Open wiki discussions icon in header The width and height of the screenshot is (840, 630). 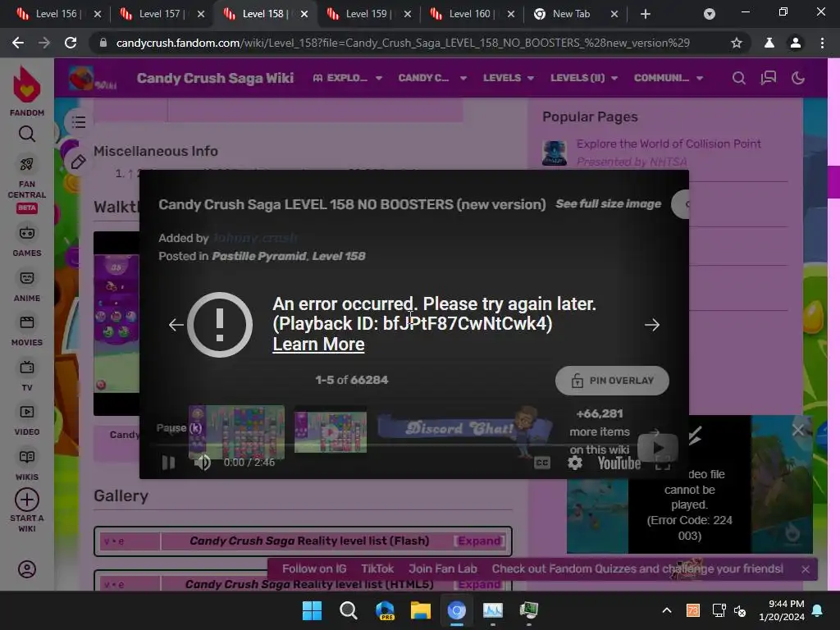pyautogui.click(x=768, y=78)
